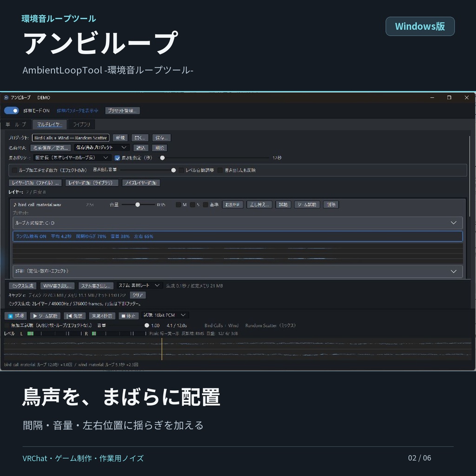Click the bird_call_material.wav layer name
476x476 pixels.
[x=40, y=205]
